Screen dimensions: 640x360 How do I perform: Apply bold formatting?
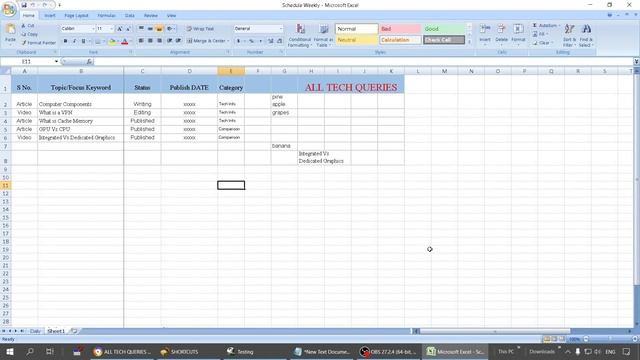65,41
